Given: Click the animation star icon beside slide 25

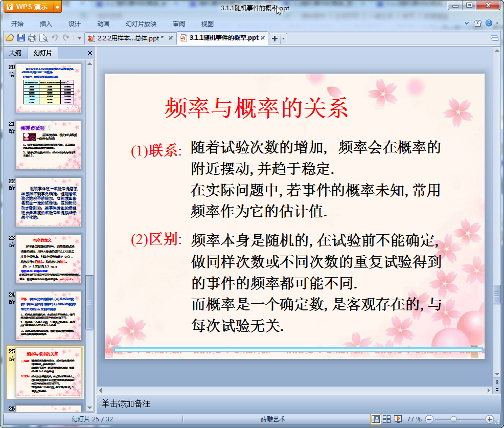Looking at the screenshot, I should 12,359.
